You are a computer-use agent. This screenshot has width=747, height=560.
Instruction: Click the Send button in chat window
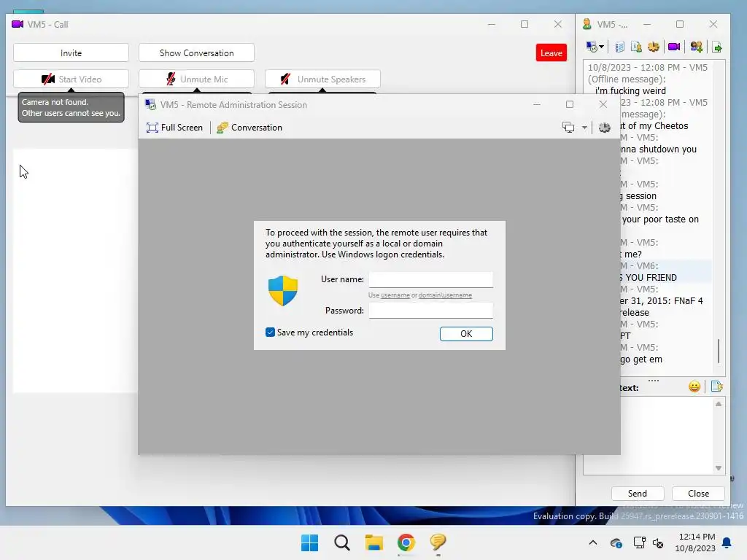tap(638, 494)
